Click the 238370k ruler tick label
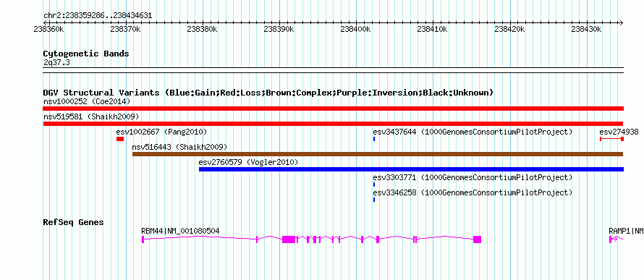Screen dimensions: 644x280 click(126, 30)
